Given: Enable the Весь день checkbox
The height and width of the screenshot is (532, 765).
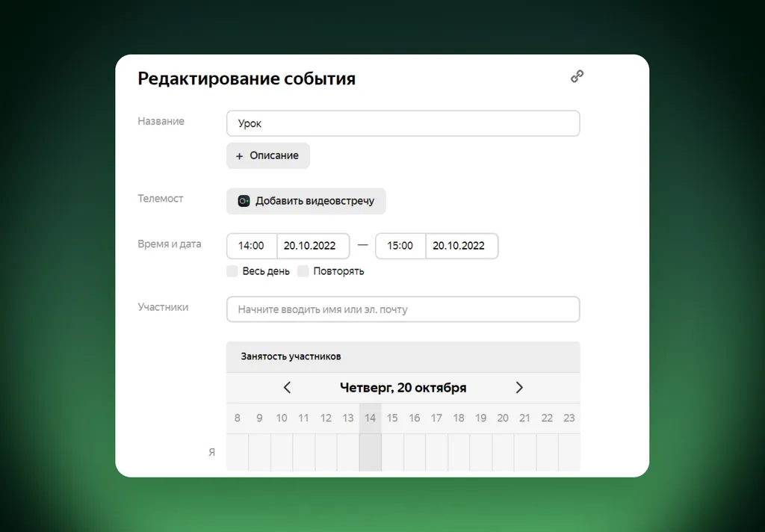Looking at the screenshot, I should point(232,271).
